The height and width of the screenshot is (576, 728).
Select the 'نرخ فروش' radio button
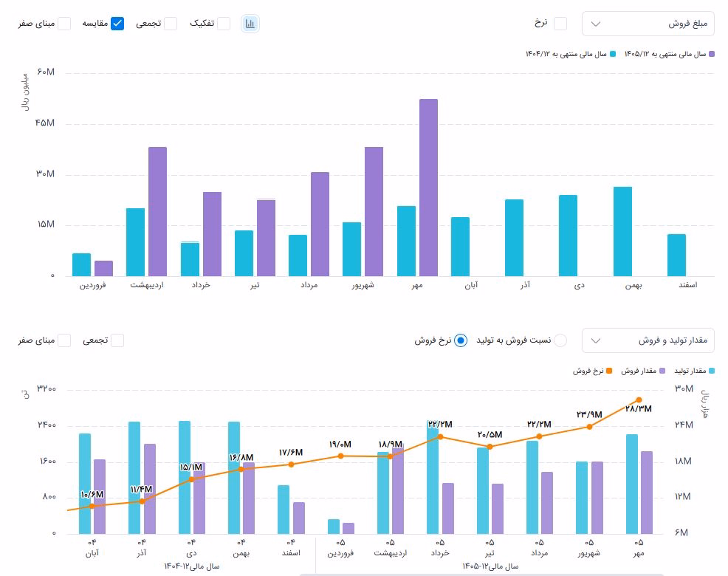(x=461, y=340)
